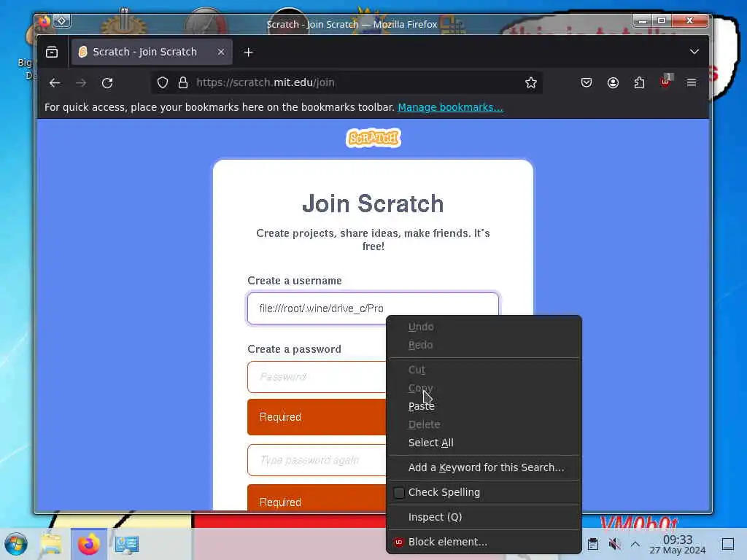Choose Select All from the context menu
This screenshot has height=560, width=747.
point(484,443)
